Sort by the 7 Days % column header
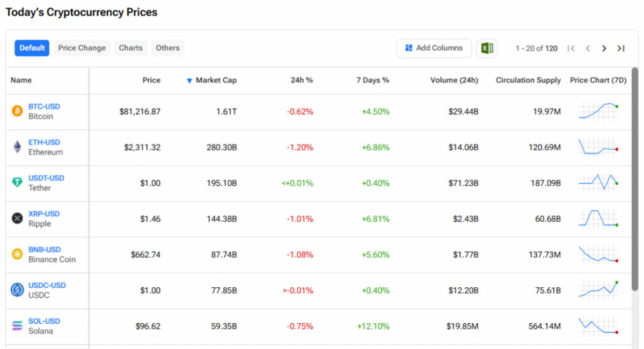 click(372, 80)
